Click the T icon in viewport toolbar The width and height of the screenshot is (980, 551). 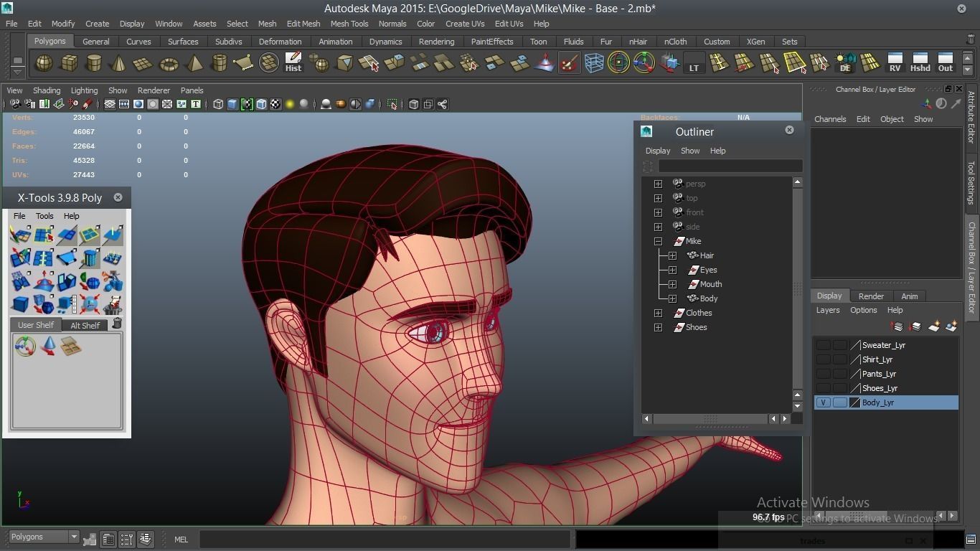click(195, 105)
